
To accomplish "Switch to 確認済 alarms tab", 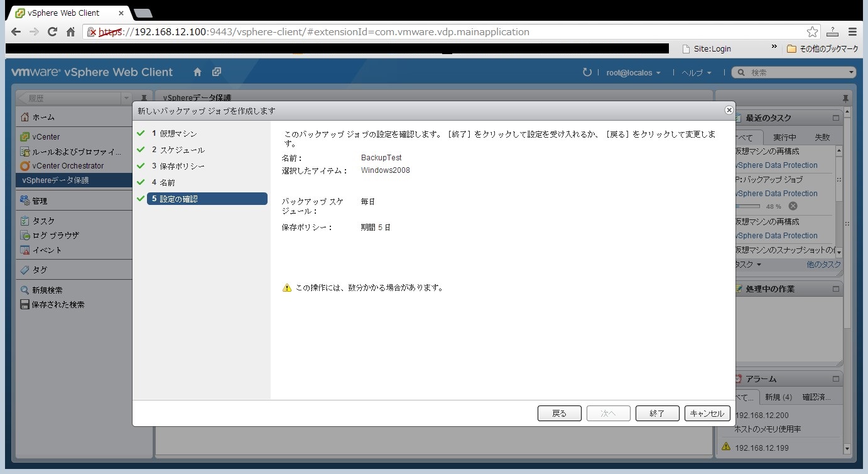I will (816, 397).
